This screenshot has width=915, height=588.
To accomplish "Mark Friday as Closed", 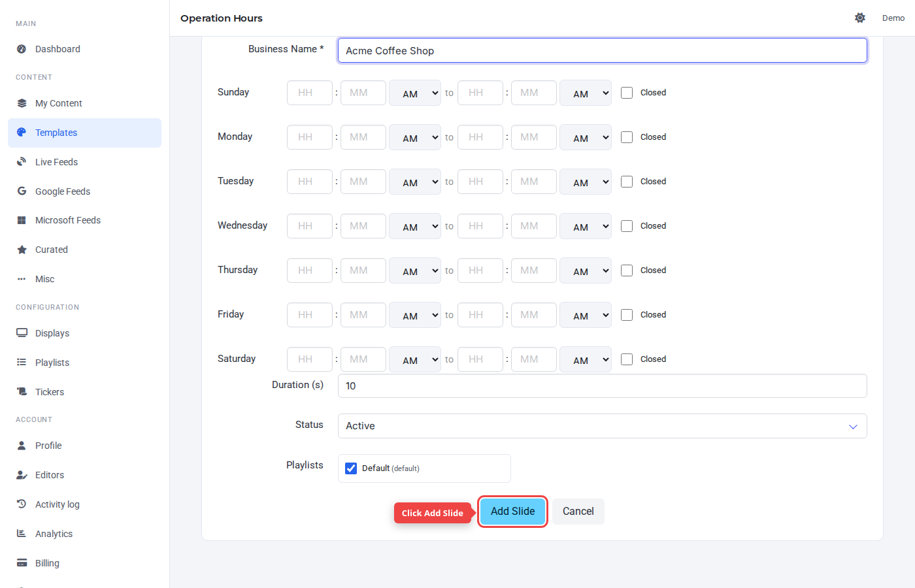I will click(627, 315).
